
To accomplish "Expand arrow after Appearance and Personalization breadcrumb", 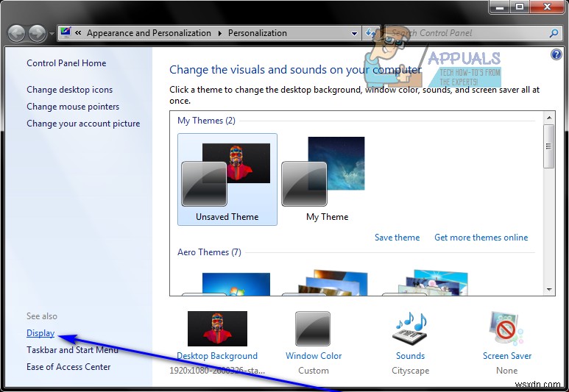I will (x=220, y=33).
